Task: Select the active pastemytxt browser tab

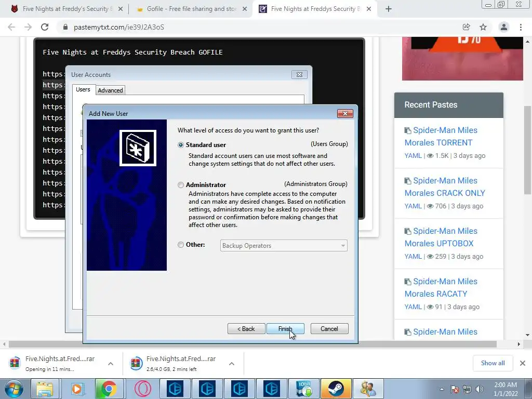Action: [x=315, y=9]
